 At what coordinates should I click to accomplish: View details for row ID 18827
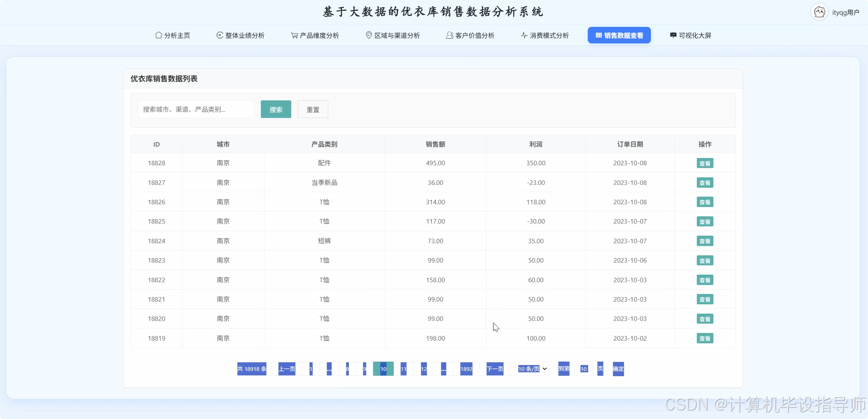[x=705, y=183]
